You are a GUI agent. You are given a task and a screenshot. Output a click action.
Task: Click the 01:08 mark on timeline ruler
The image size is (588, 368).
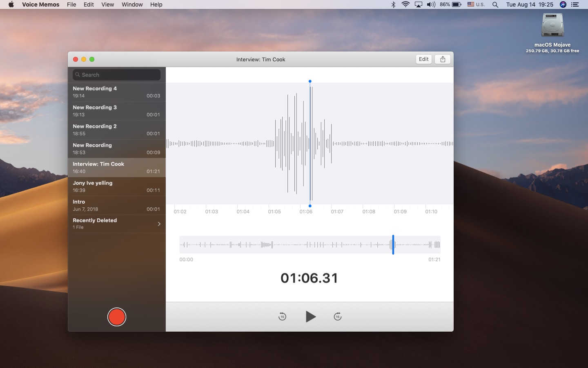[x=369, y=211]
